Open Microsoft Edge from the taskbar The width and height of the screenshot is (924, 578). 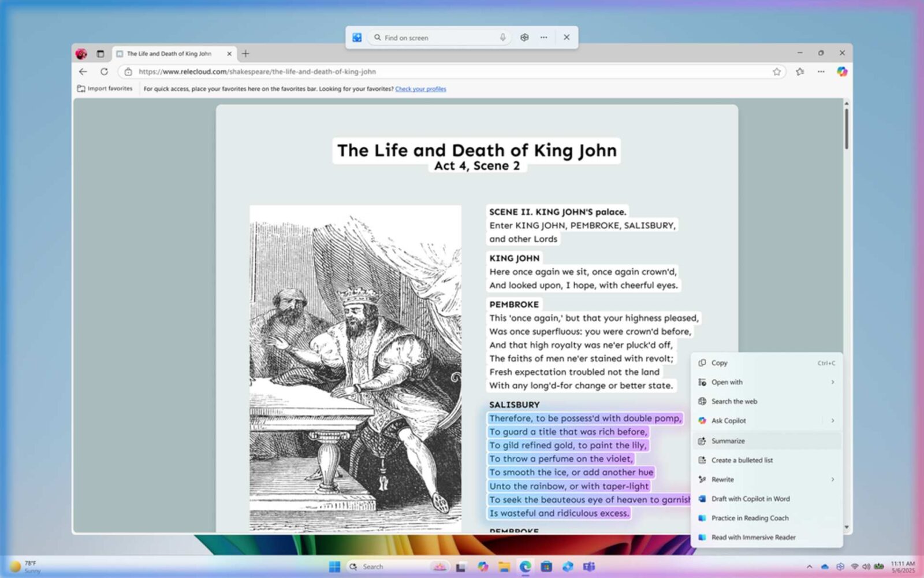524,566
